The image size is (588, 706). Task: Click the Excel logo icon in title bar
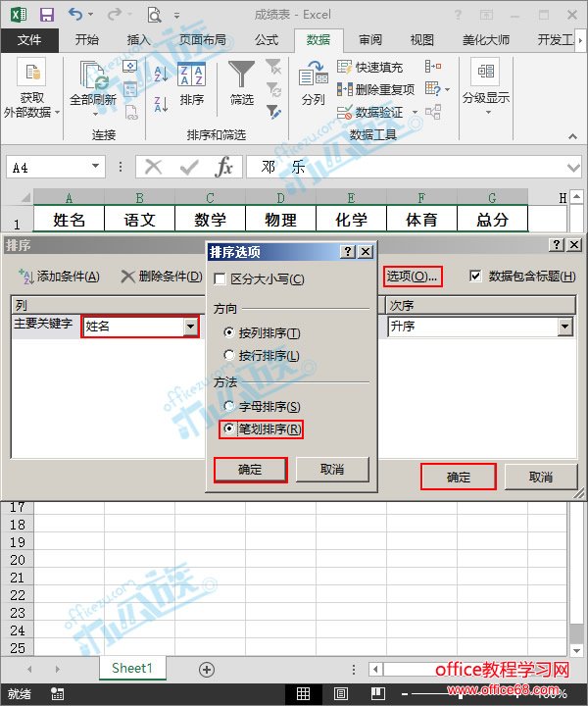point(19,15)
